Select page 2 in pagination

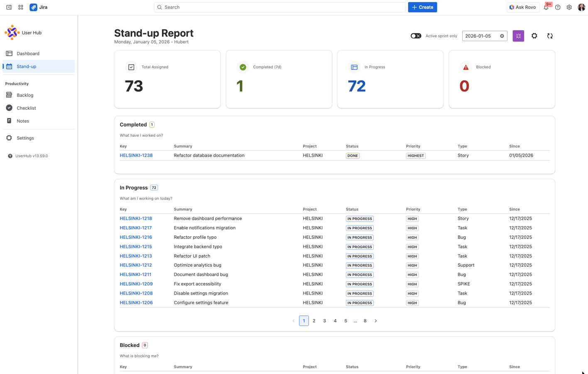click(x=314, y=321)
